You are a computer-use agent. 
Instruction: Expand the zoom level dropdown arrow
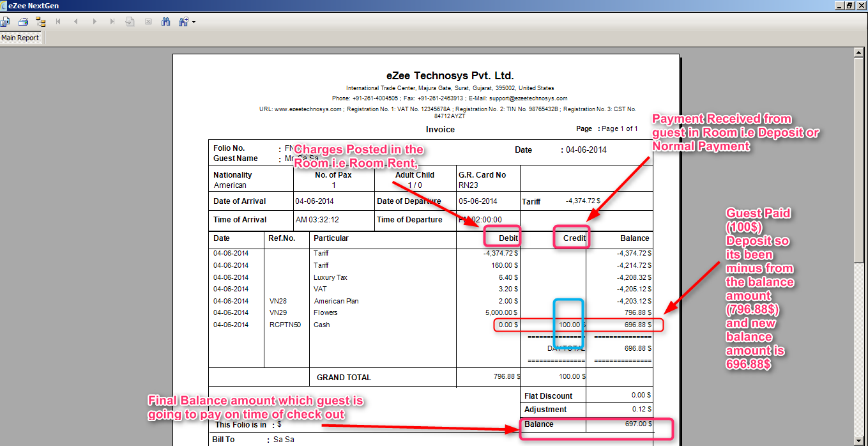194,22
